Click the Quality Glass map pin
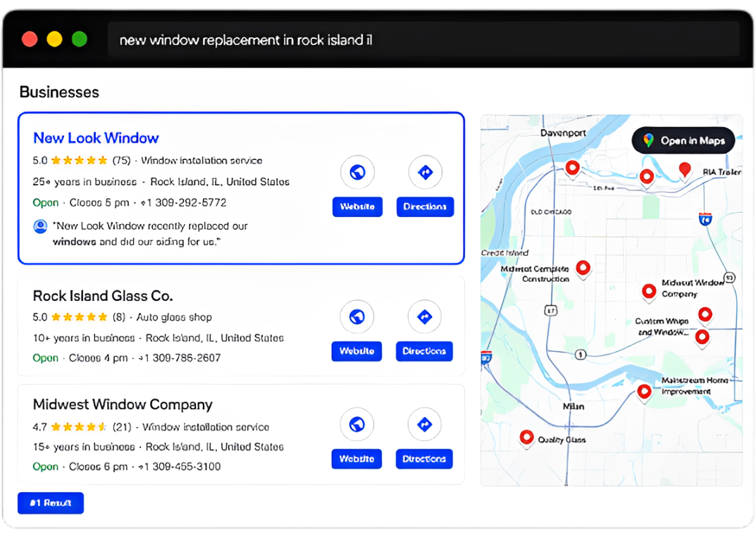 pyautogui.click(x=526, y=438)
